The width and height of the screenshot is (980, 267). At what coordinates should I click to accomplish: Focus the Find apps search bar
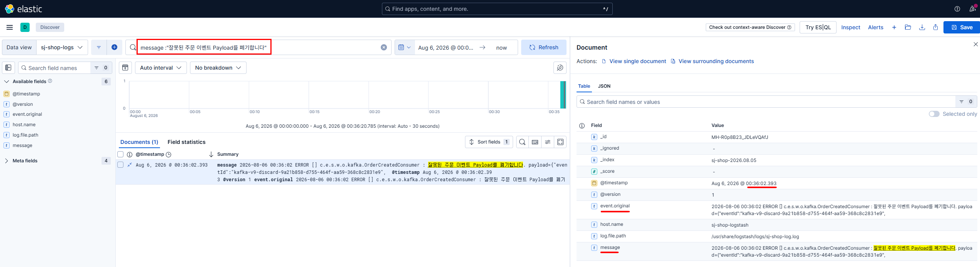[x=497, y=9]
